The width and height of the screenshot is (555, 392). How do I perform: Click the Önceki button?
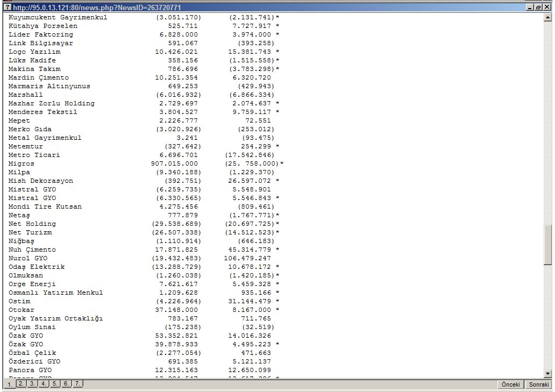tap(511, 384)
